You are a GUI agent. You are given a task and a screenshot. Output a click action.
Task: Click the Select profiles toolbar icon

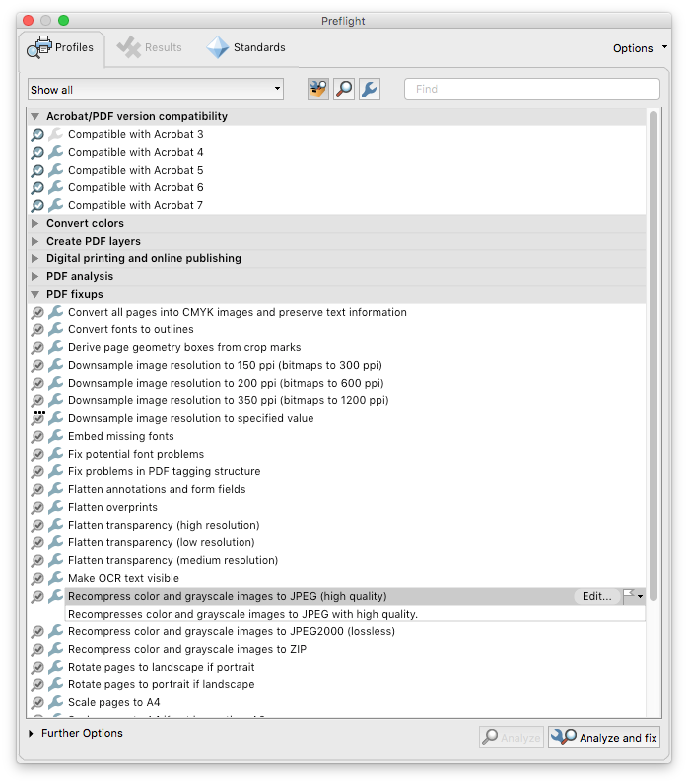318,89
